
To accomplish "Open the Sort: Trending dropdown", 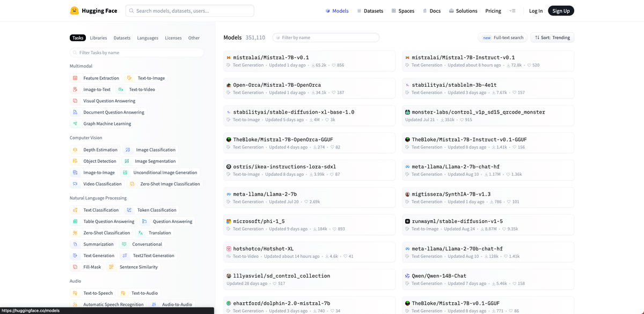I will click(x=552, y=38).
